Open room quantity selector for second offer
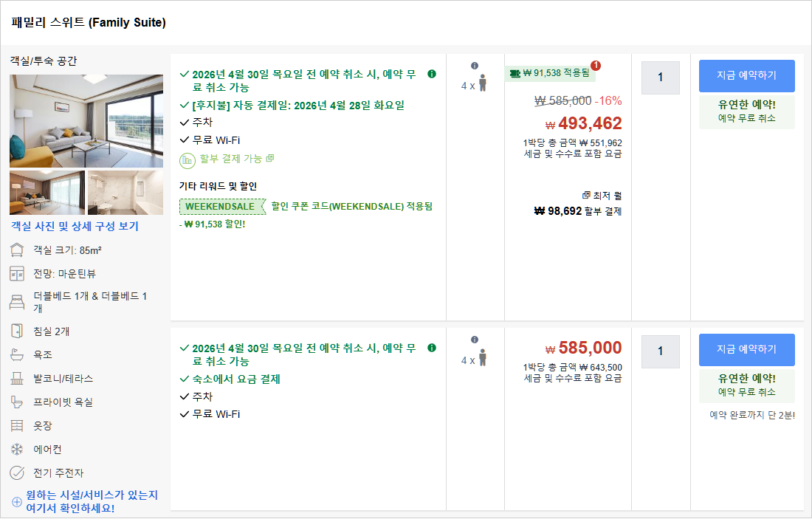Screen dimensions: 812x519 click(x=660, y=351)
